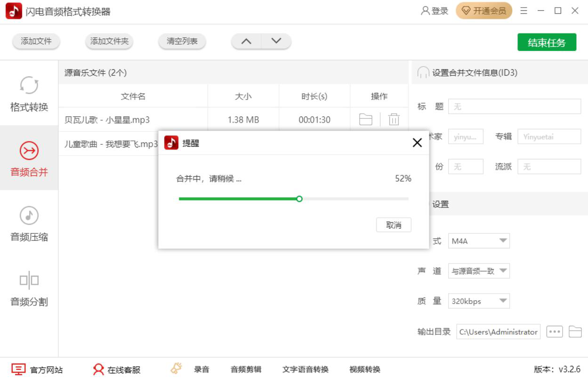This screenshot has width=588, height=379.
Task: Browse output path with the ... button
Action: click(555, 332)
